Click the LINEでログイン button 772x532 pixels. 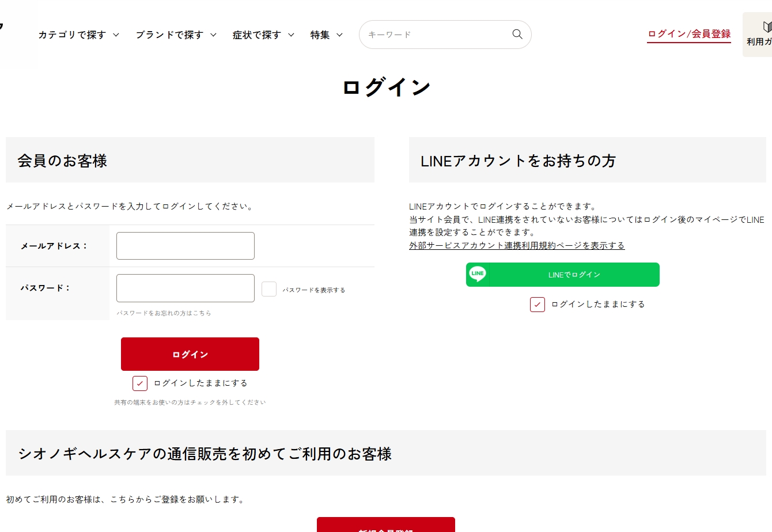click(562, 275)
